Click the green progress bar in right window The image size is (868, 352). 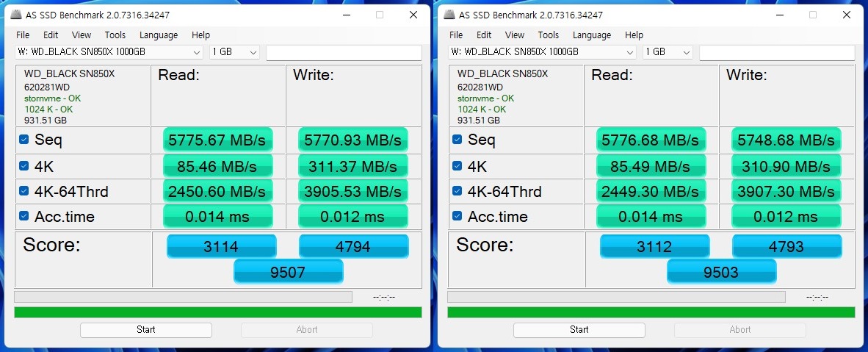click(x=651, y=312)
